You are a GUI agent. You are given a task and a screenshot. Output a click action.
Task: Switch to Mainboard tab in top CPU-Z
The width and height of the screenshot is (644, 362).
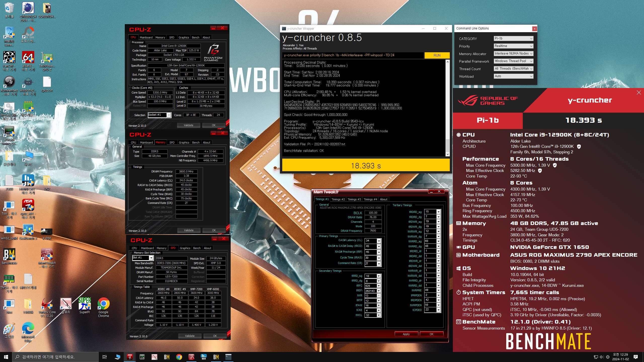(146, 37)
